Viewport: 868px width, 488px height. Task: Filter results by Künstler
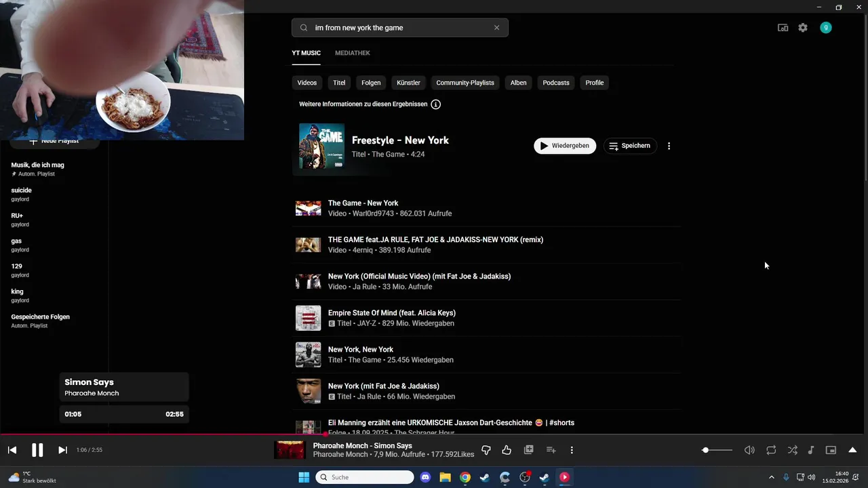click(409, 83)
